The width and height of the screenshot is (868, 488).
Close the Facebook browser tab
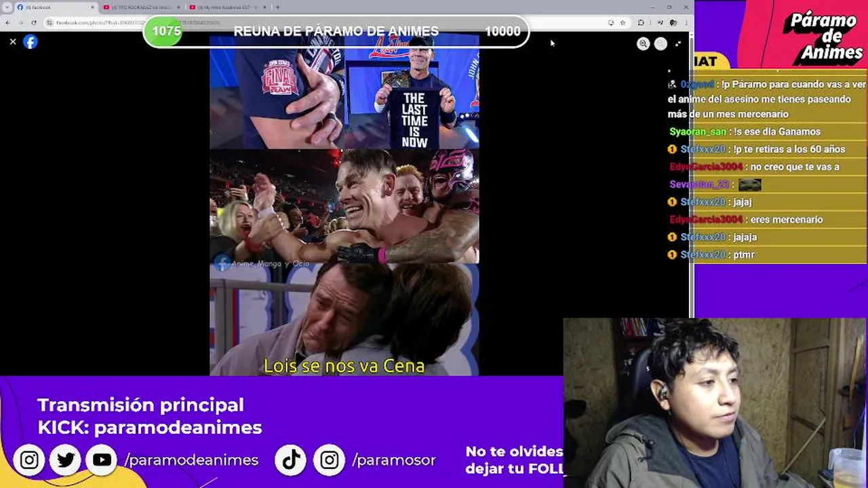(93, 7)
